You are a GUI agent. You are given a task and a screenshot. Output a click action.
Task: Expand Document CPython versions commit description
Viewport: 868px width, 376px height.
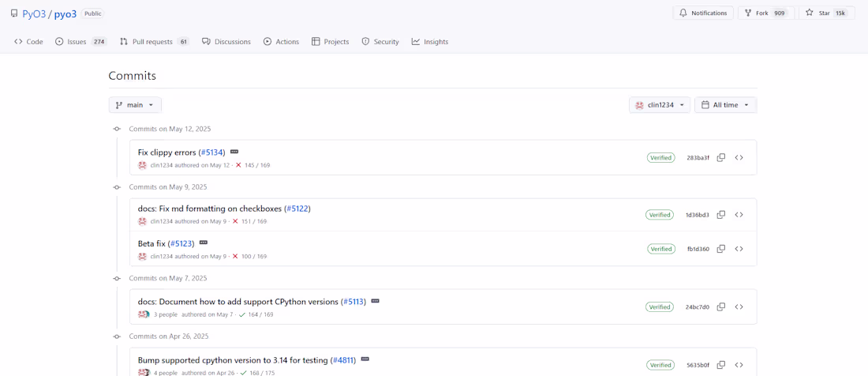pyautogui.click(x=375, y=301)
